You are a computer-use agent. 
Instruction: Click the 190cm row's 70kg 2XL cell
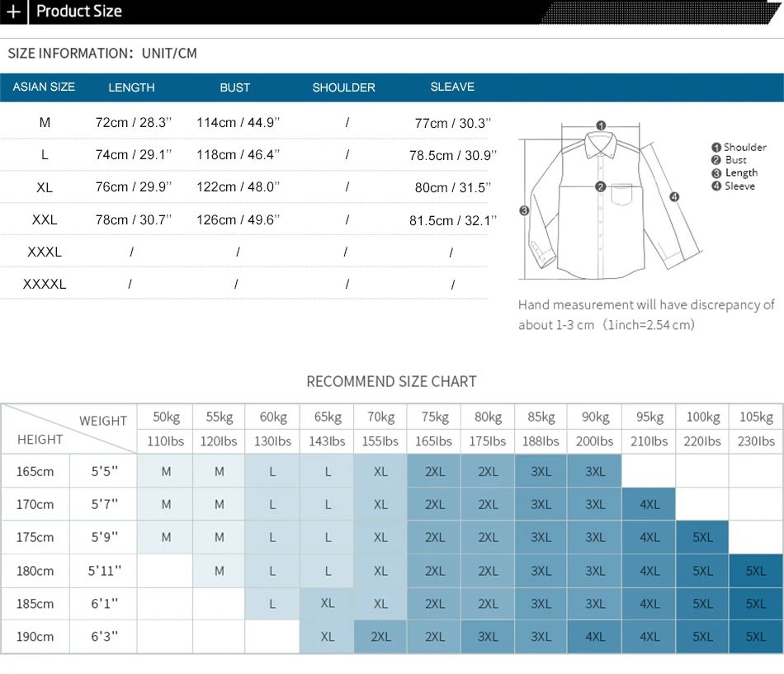(x=380, y=637)
